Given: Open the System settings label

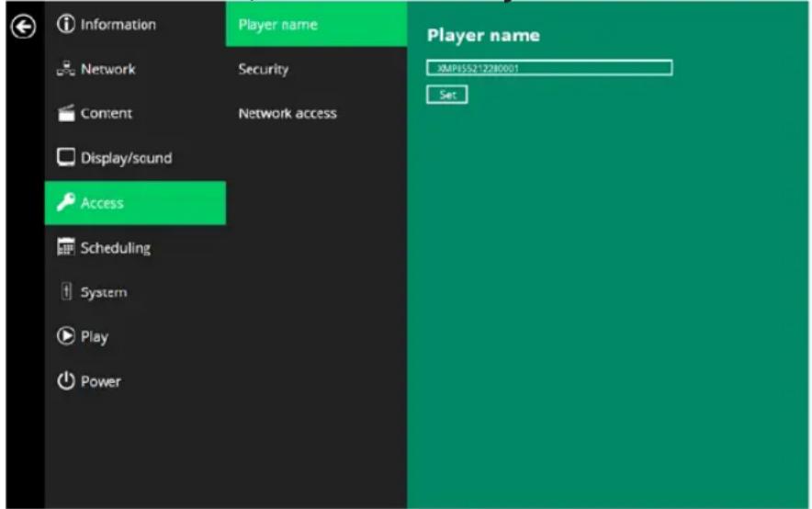Looking at the screenshot, I should tap(104, 292).
